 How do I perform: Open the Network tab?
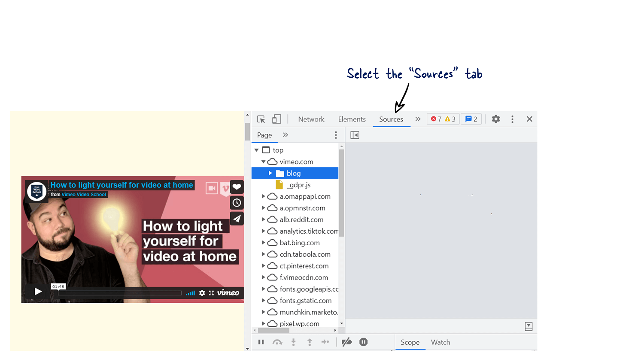(311, 119)
